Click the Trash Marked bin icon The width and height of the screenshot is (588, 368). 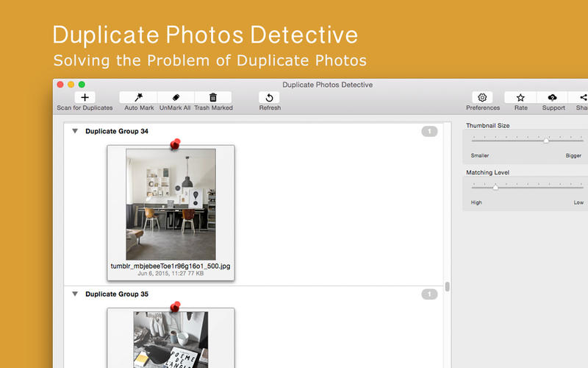pyautogui.click(x=213, y=98)
